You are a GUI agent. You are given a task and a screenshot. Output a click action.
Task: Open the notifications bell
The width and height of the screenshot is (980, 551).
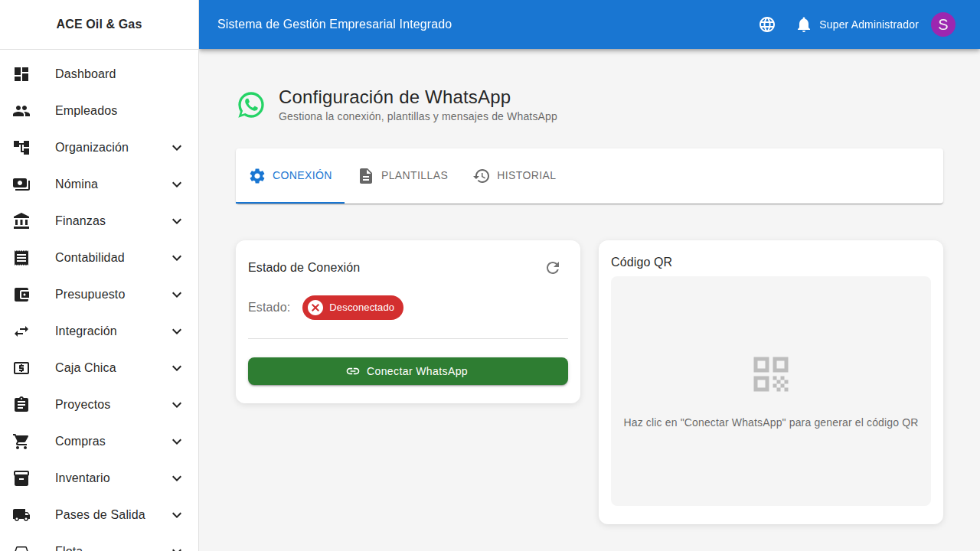(x=803, y=24)
